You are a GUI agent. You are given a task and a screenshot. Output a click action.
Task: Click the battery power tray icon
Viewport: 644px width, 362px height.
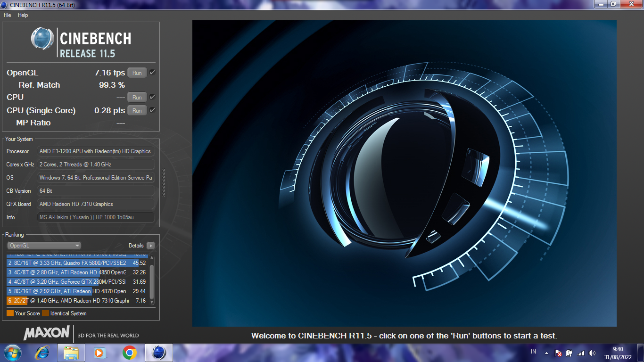(x=569, y=353)
